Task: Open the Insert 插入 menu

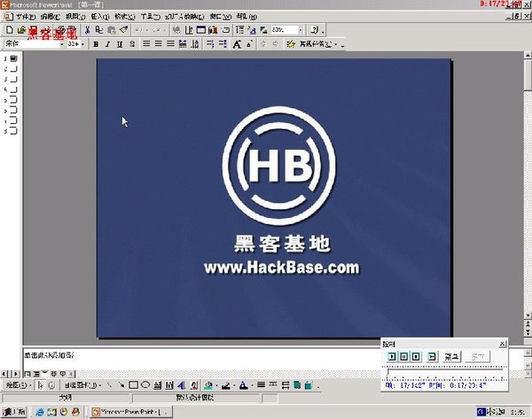Action: [x=99, y=16]
